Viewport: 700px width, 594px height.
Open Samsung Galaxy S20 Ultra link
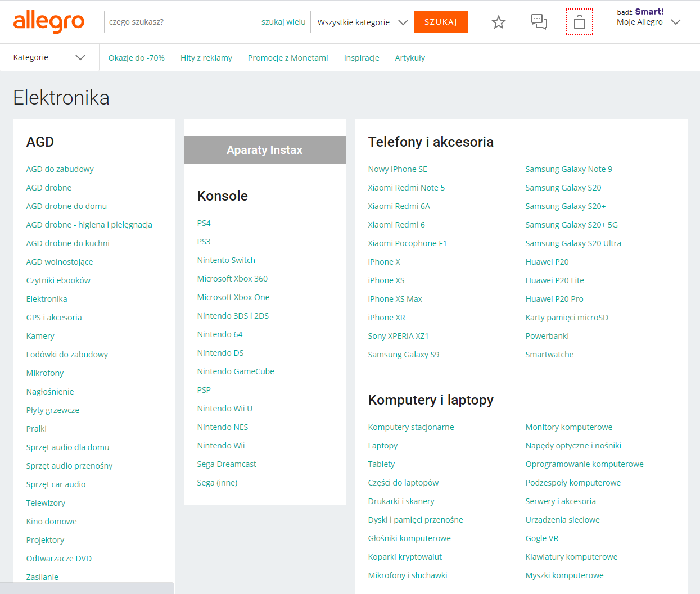pos(573,243)
